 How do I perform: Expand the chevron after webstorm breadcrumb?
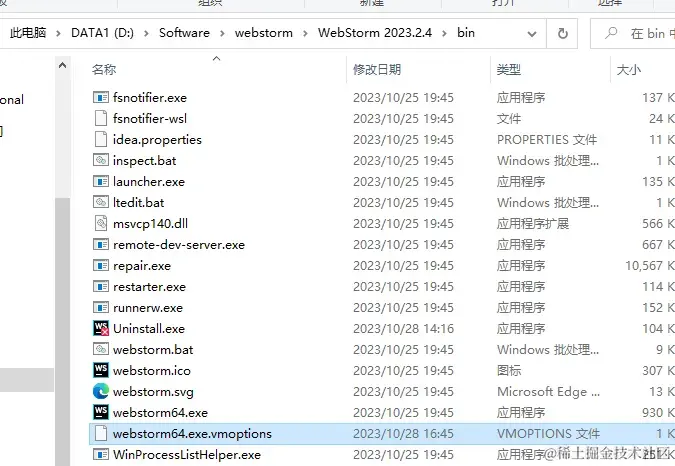[305, 33]
